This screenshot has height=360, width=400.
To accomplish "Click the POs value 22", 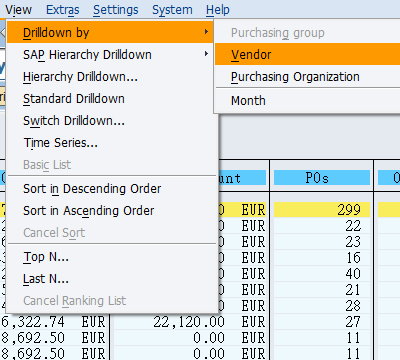I will tap(353, 226).
